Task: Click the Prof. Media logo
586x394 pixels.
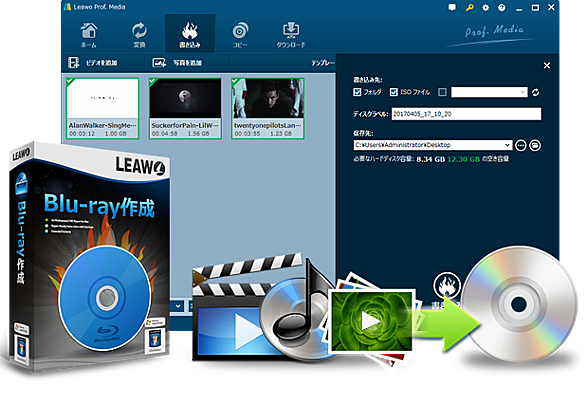Action: coord(494,31)
